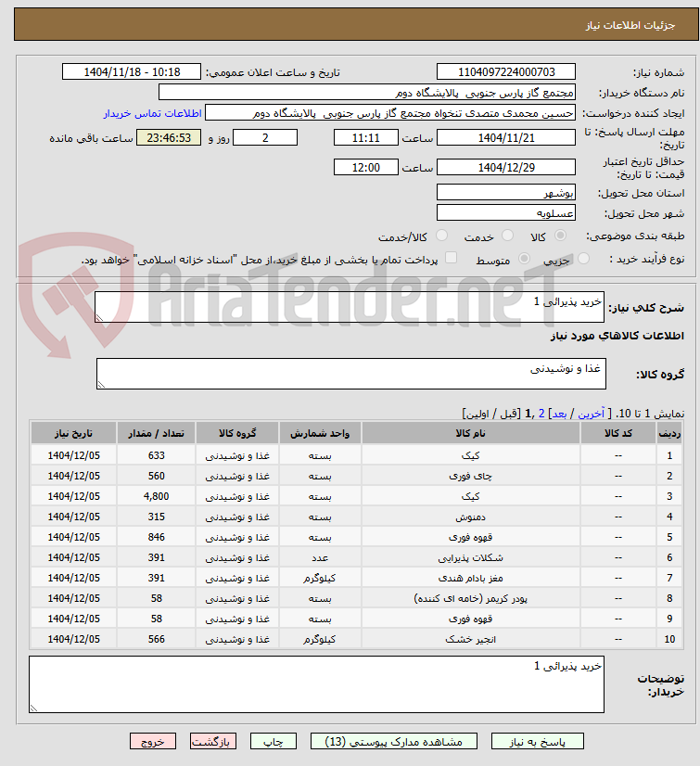This screenshot has width=700, height=766.
Task: Click the تعداد / مقدار column header
Action: (157, 433)
